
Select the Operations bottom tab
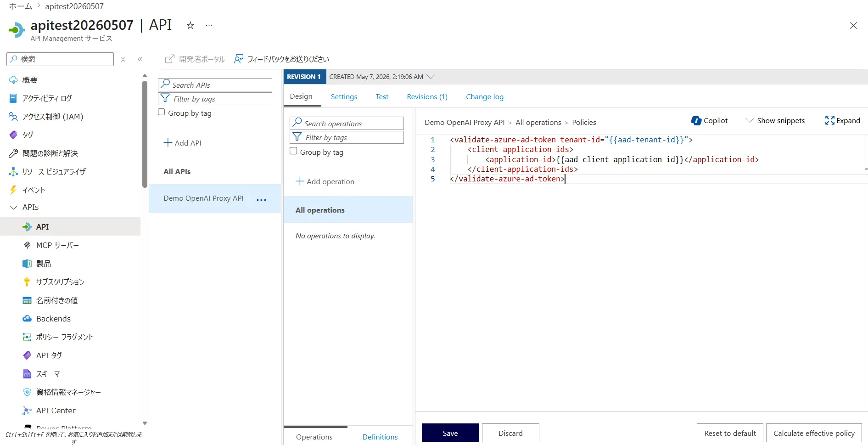314,437
